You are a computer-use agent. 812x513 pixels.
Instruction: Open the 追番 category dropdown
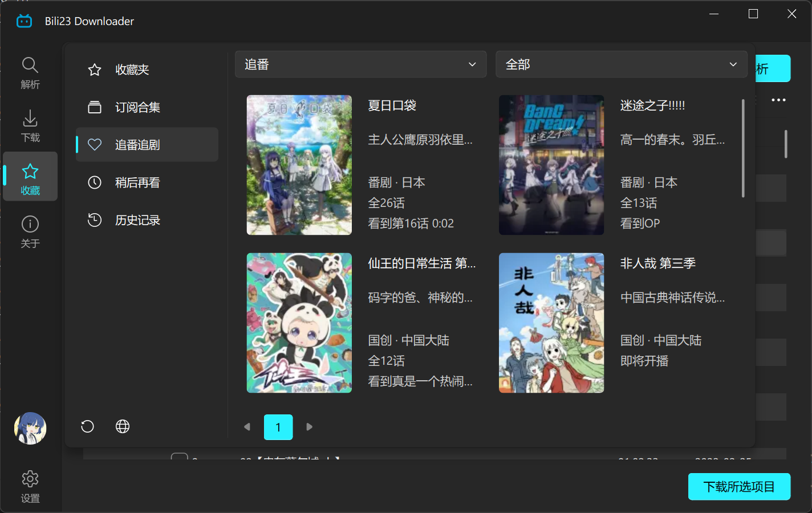pos(360,64)
